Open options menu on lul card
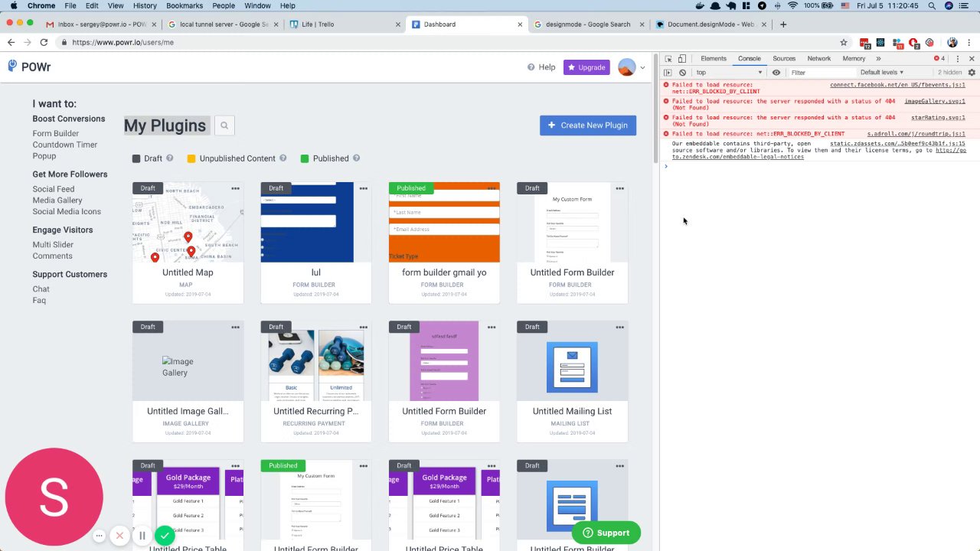 pyautogui.click(x=363, y=188)
